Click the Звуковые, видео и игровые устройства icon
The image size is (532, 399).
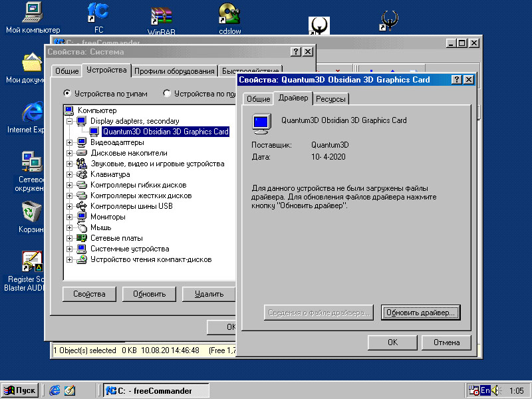tap(81, 164)
